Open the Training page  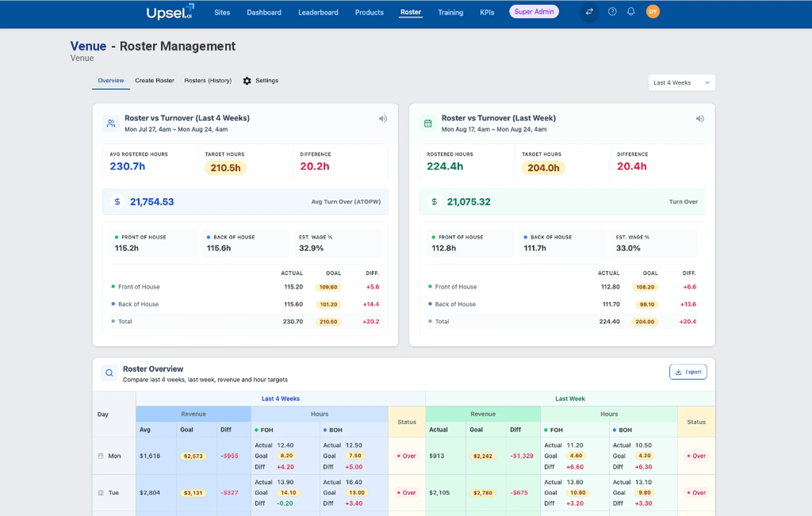[x=451, y=12]
